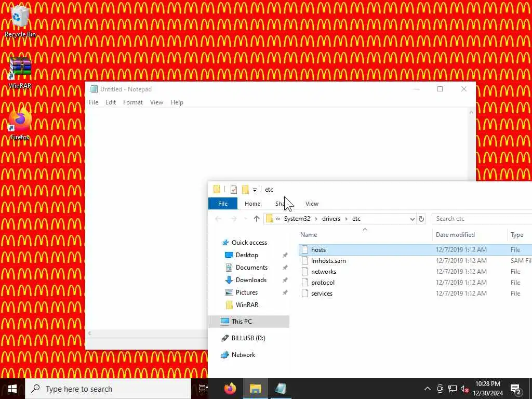Screen dimensions: 532x399
Task: Open Network in navigation pane
Action: (x=243, y=354)
